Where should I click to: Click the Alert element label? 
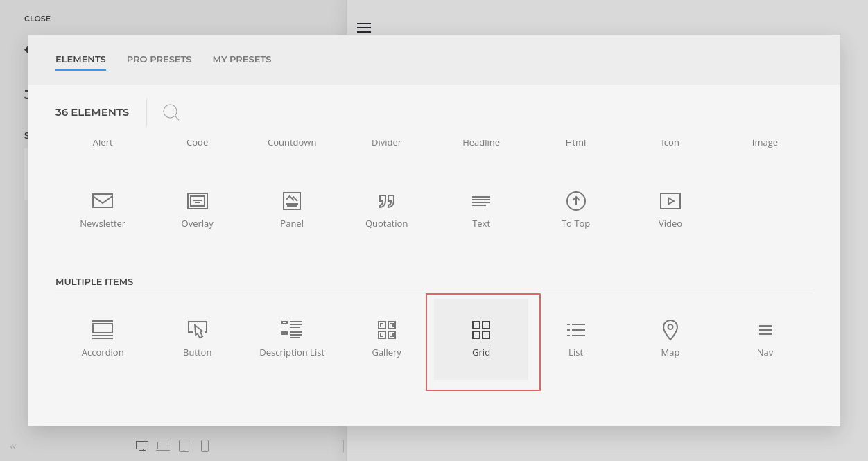103,143
